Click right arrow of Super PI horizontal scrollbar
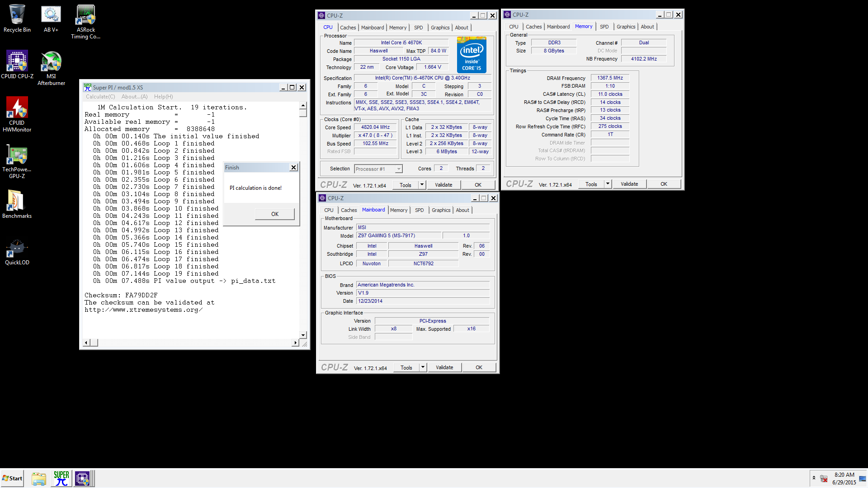Image resolution: width=868 pixels, height=488 pixels. (295, 343)
